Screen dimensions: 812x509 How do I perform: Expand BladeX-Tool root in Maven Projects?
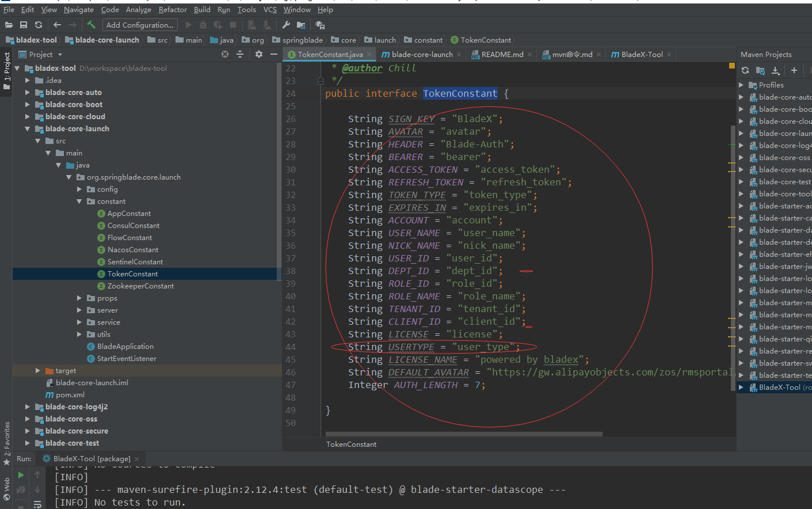[x=741, y=387]
